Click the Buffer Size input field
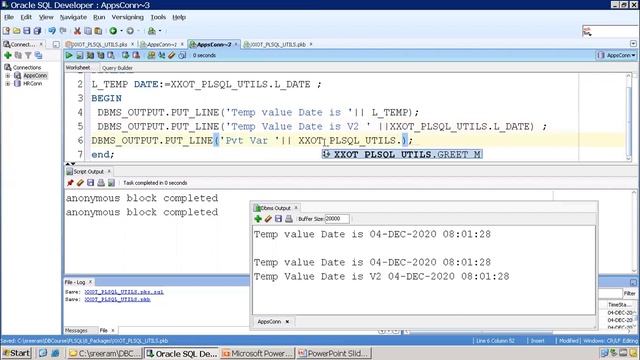The height and width of the screenshot is (360, 640). (337, 219)
